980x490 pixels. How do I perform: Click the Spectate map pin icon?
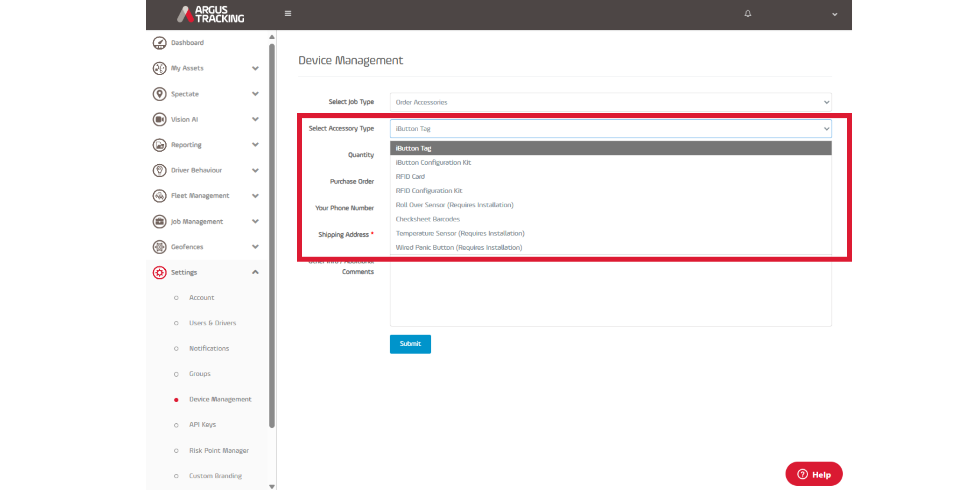pos(160,94)
